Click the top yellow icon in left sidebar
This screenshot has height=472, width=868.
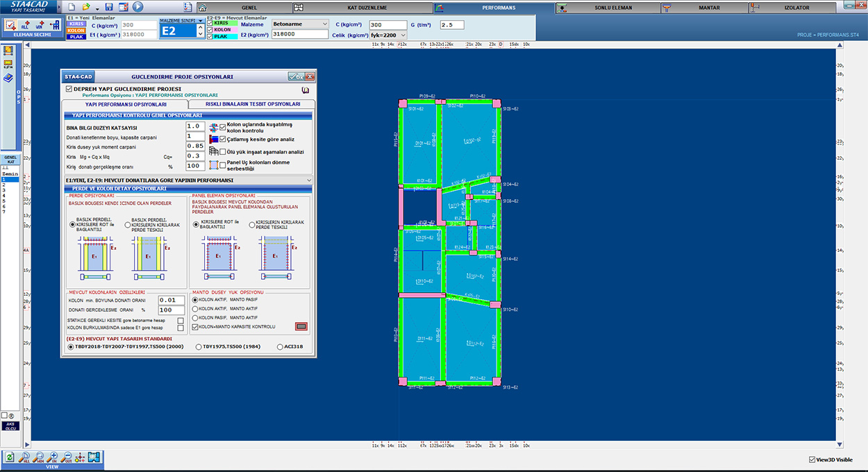click(9, 51)
